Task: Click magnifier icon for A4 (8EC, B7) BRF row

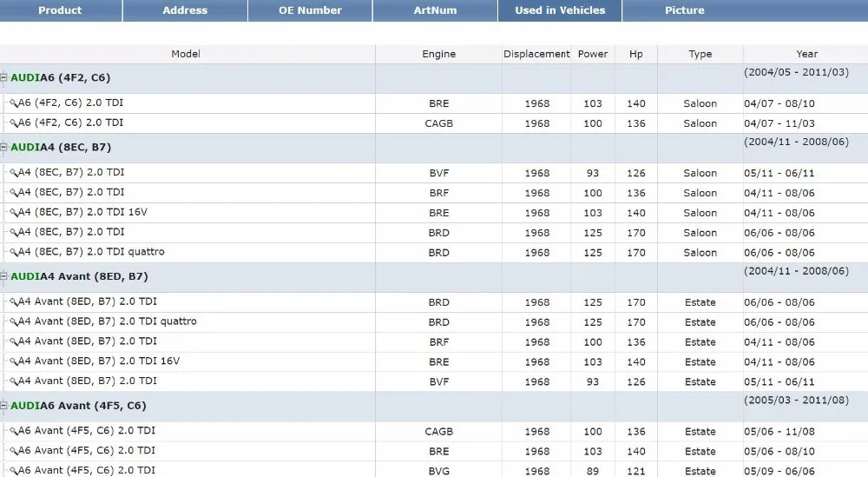Action: (14, 193)
